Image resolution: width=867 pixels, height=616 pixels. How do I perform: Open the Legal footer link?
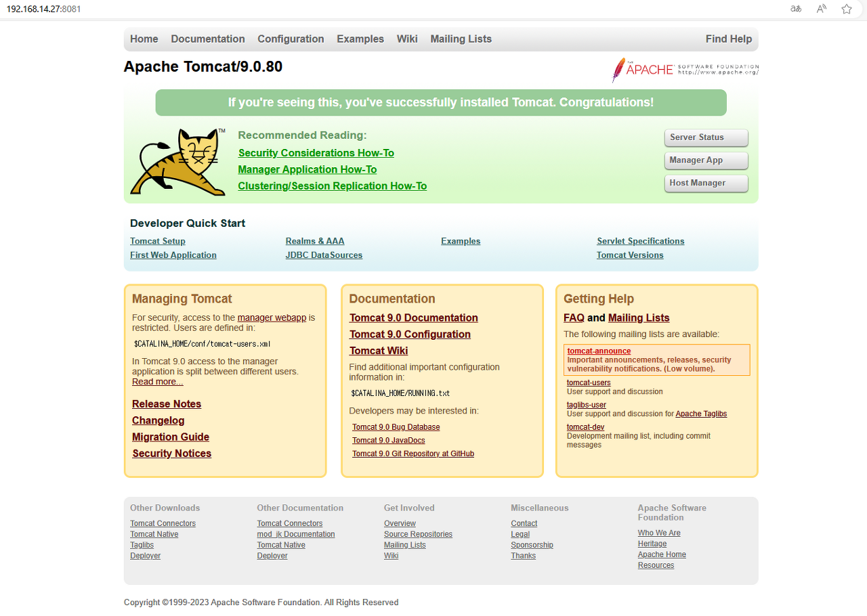click(x=520, y=534)
